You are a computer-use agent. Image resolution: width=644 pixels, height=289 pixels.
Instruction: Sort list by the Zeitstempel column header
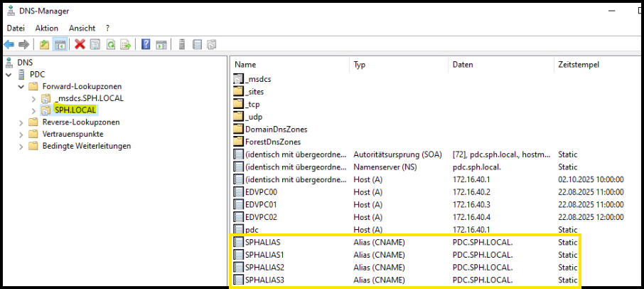579,65
